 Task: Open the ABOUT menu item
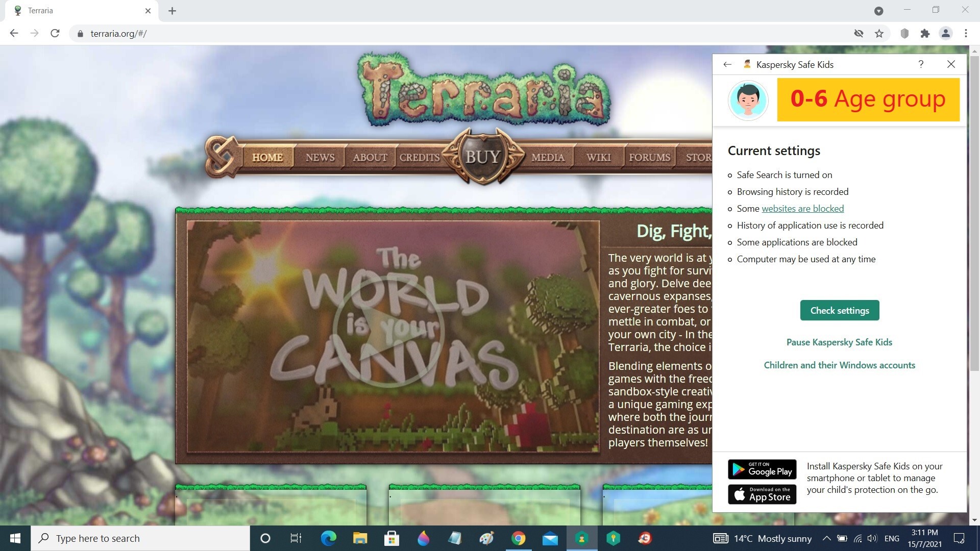370,157
